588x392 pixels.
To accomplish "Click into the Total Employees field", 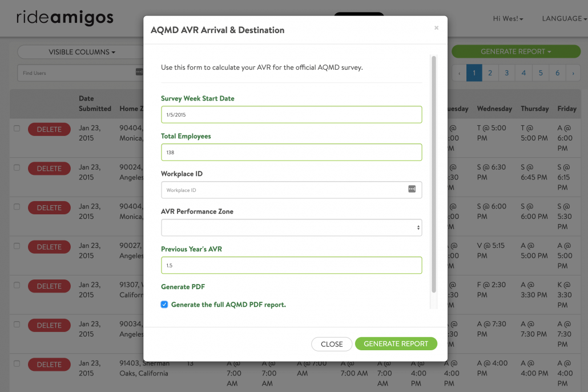I will tap(291, 152).
